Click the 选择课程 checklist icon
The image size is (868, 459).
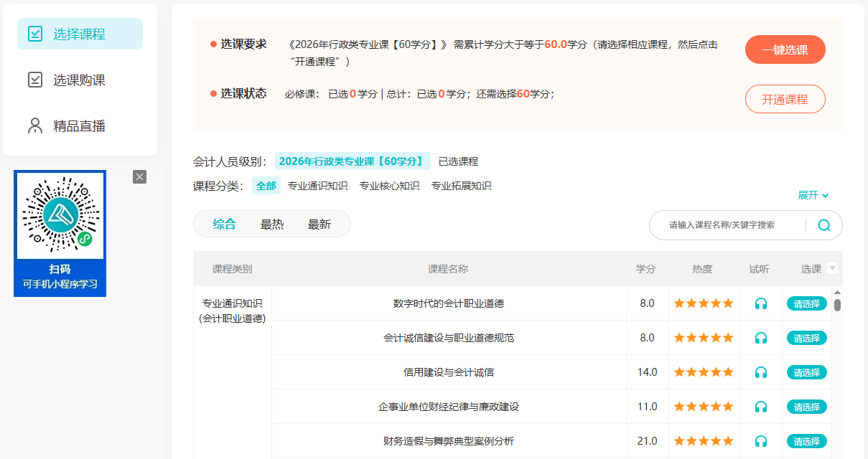[x=35, y=34]
